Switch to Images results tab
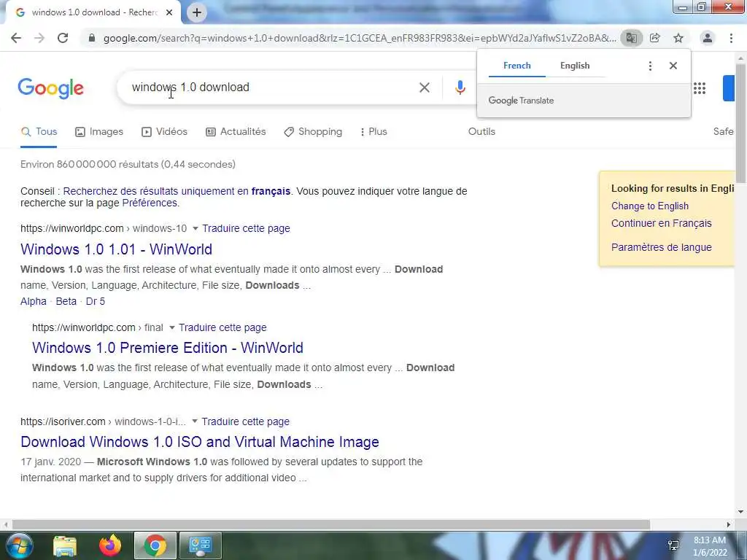This screenshot has width=747, height=560. coord(99,132)
